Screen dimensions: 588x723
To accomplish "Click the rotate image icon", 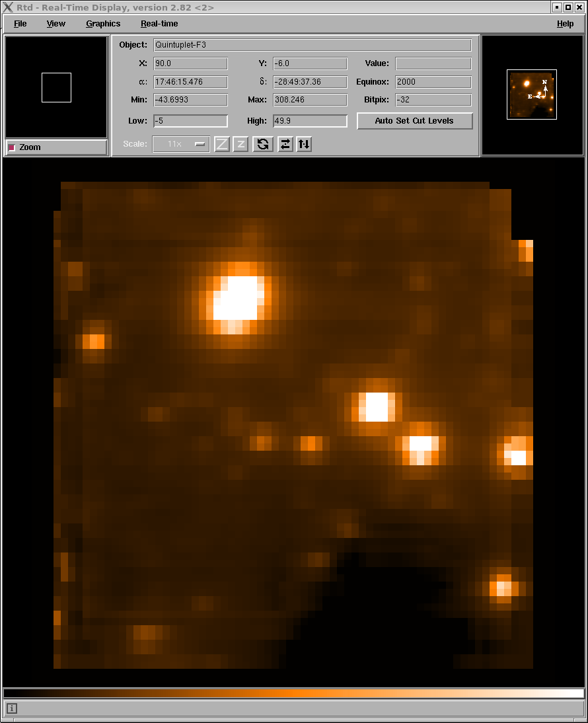I will click(x=263, y=144).
